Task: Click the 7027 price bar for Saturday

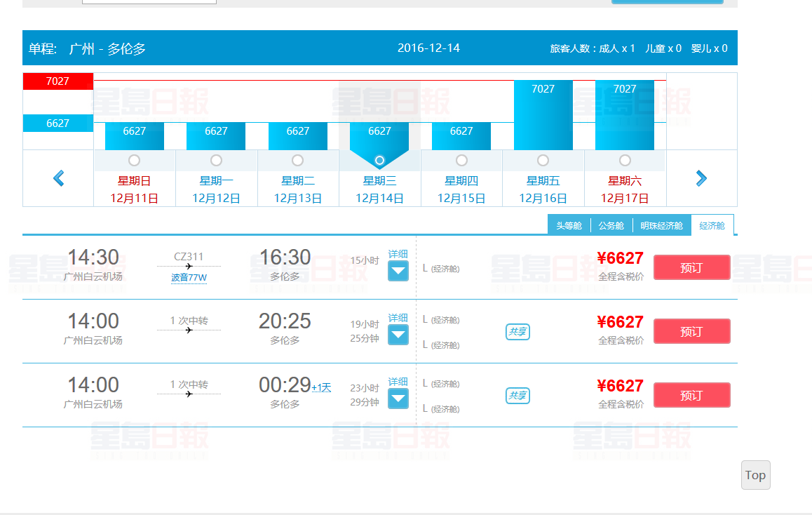Action: coord(624,115)
